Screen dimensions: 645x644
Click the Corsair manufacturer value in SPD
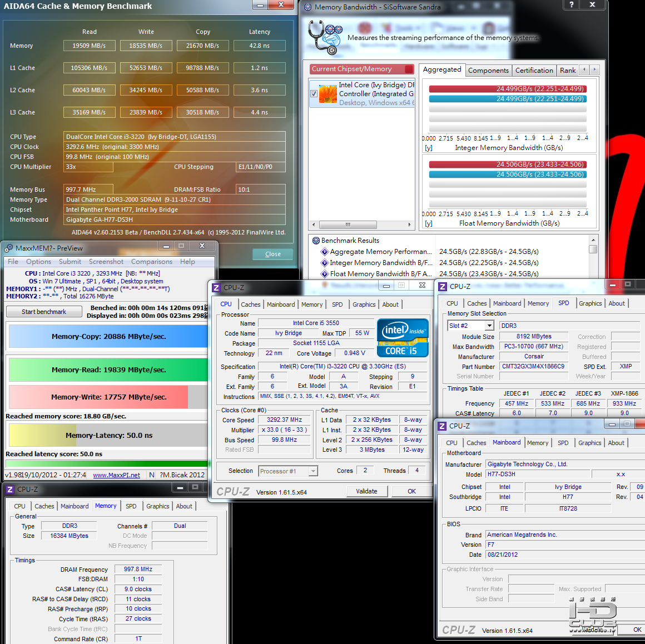534,356
